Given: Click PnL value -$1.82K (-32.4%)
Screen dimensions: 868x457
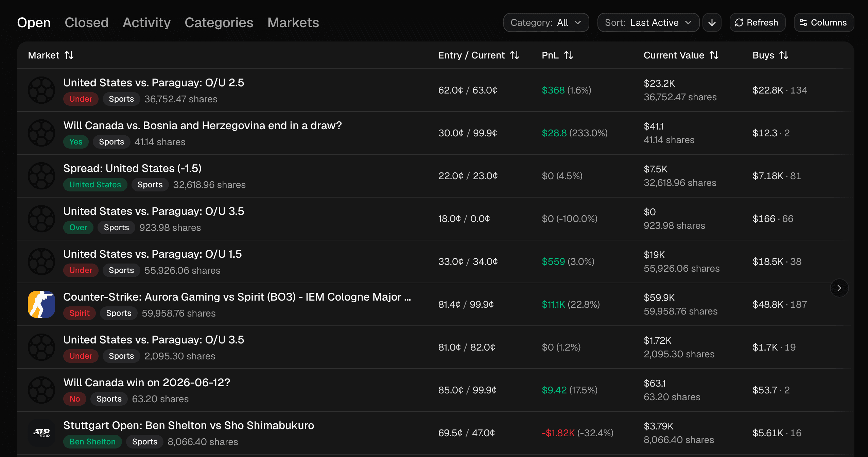Looking at the screenshot, I should pyautogui.click(x=578, y=433).
